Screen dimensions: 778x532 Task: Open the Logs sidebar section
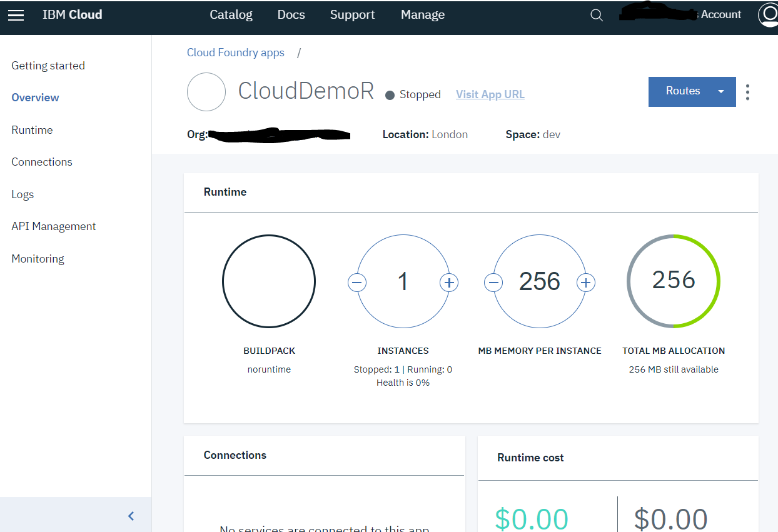[x=23, y=194]
